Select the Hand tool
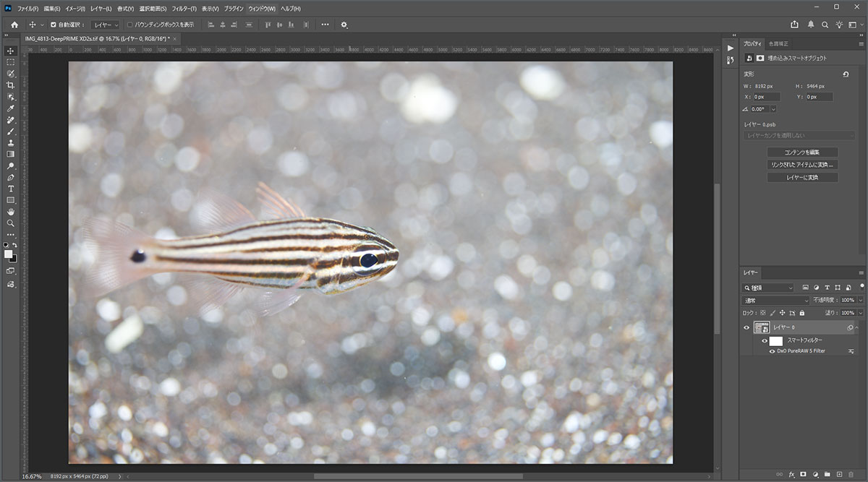The width and height of the screenshot is (868, 482). 10,212
